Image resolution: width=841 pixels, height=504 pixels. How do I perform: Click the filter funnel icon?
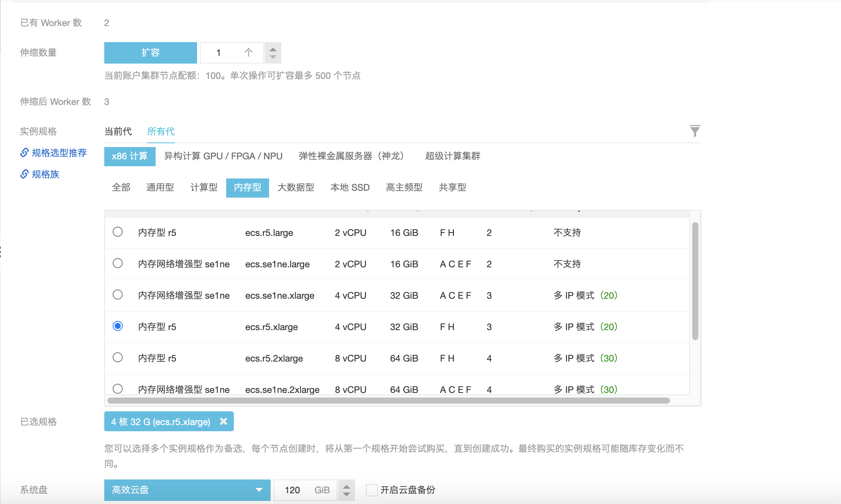[x=695, y=131]
